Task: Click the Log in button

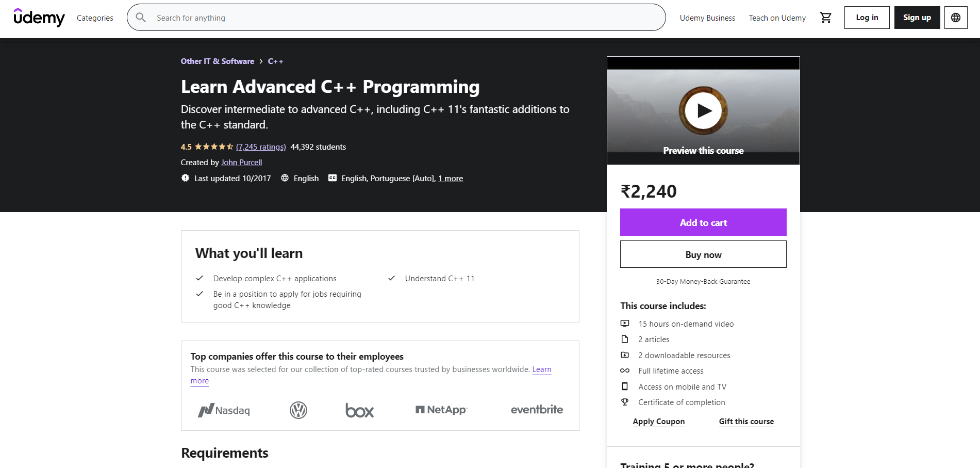Action: [x=867, y=18]
